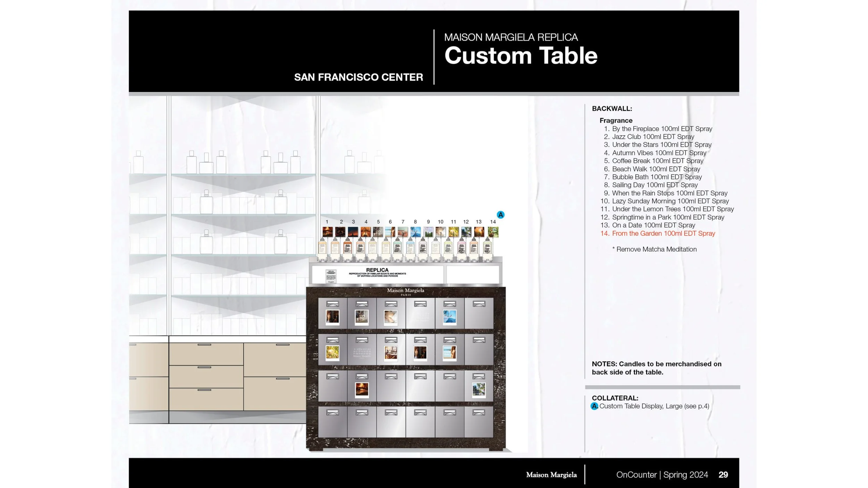Click 'By the Fireplace 100ml EDT Spray' list item
This screenshot has width=868, height=488.
click(x=662, y=129)
